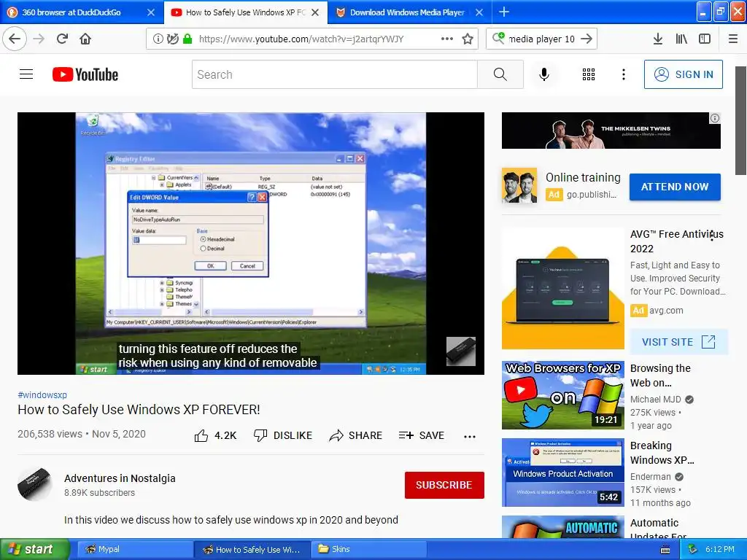
Task: Subscribe to Adventures in Nostalgia
Action: pyautogui.click(x=444, y=485)
